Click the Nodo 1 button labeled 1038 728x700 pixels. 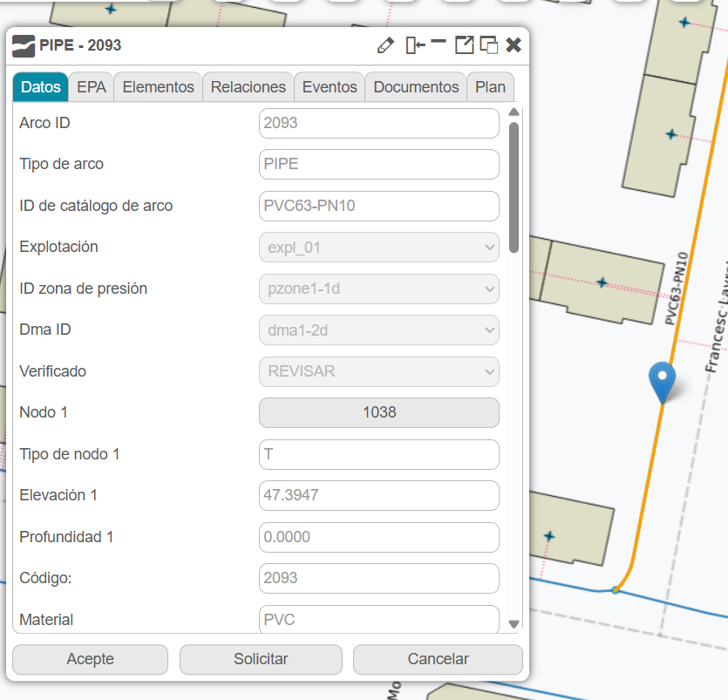[378, 412]
